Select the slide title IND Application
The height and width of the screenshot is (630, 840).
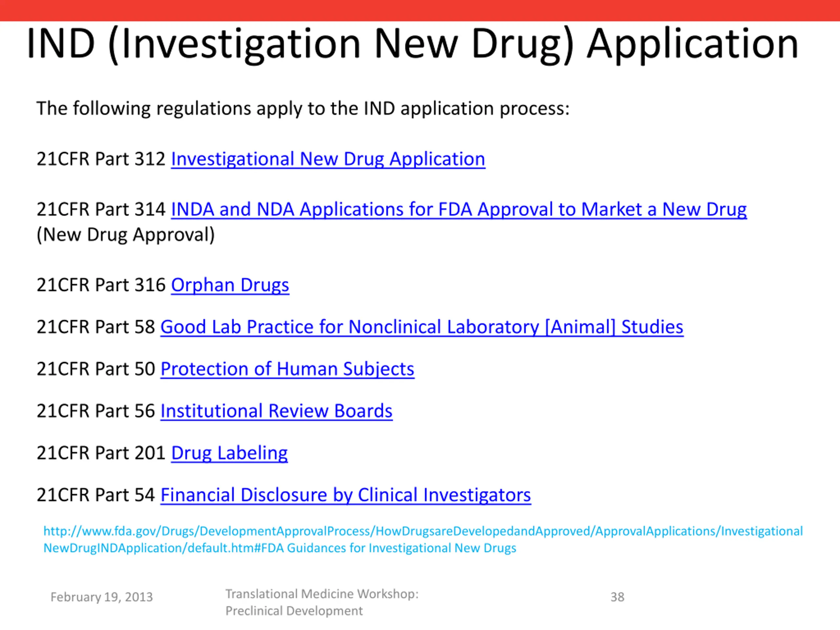(x=412, y=45)
